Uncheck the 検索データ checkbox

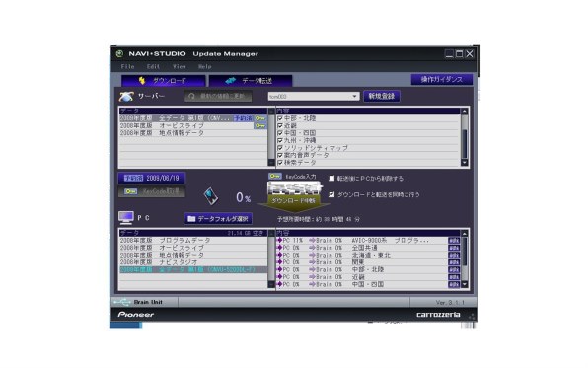click(280, 163)
